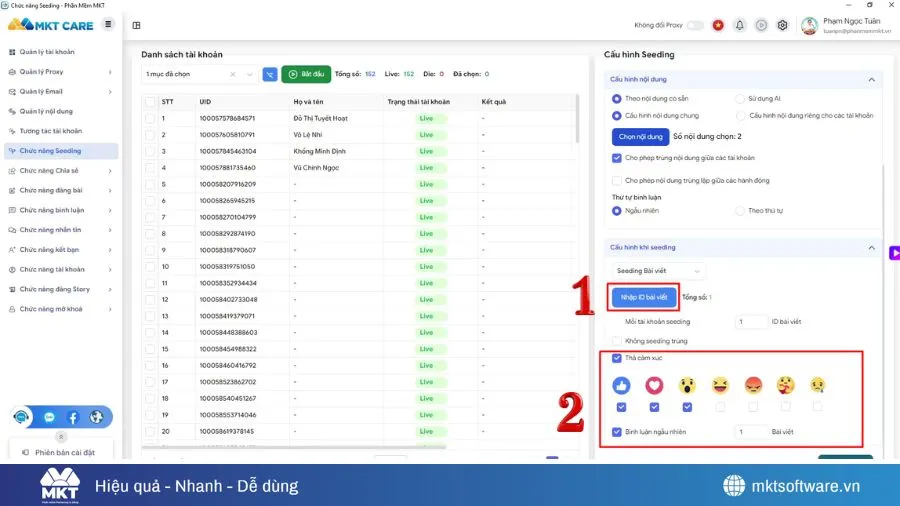Toggle 'Cho phép trùng nội dung giữa các tài khoản'

pyautogui.click(x=616, y=158)
